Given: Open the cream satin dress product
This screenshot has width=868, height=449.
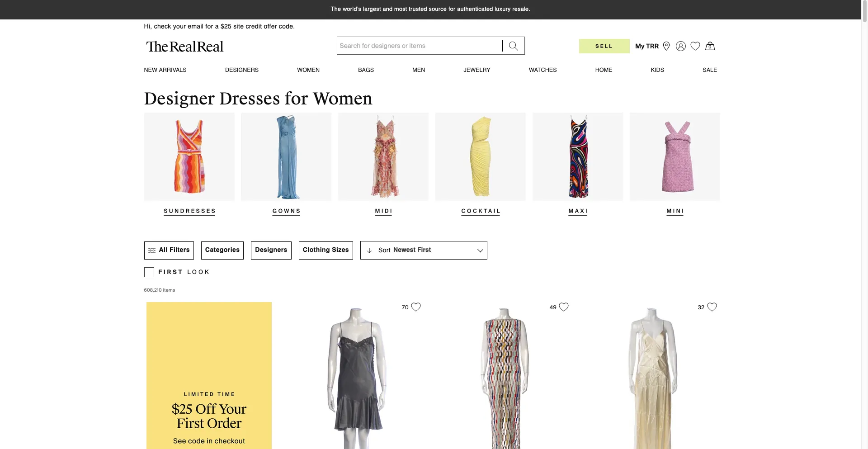Looking at the screenshot, I should coord(653,379).
